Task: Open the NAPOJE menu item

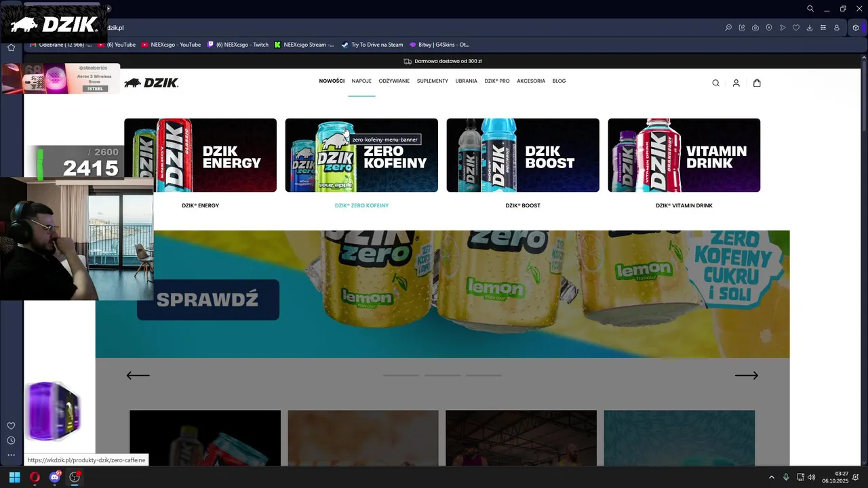Action: pos(361,81)
